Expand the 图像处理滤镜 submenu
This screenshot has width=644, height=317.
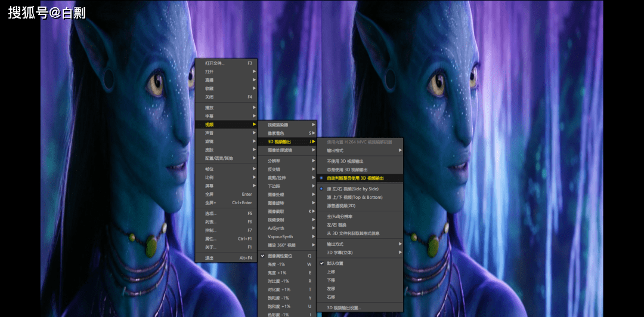click(287, 150)
